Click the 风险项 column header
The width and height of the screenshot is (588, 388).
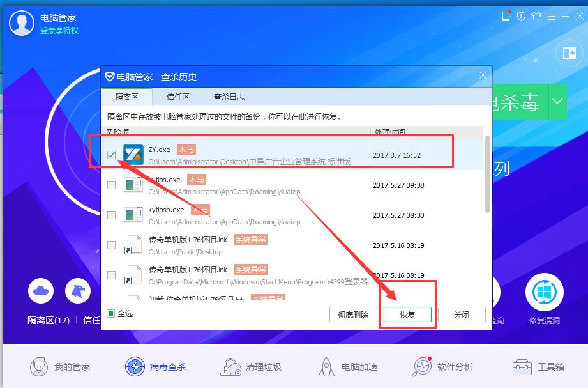(117, 132)
